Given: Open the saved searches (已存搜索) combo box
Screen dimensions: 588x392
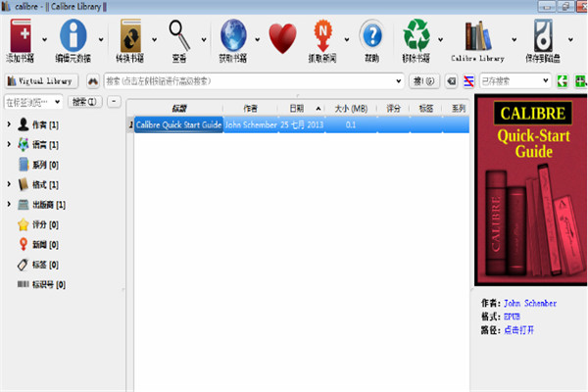Looking at the screenshot, I should (x=515, y=81).
